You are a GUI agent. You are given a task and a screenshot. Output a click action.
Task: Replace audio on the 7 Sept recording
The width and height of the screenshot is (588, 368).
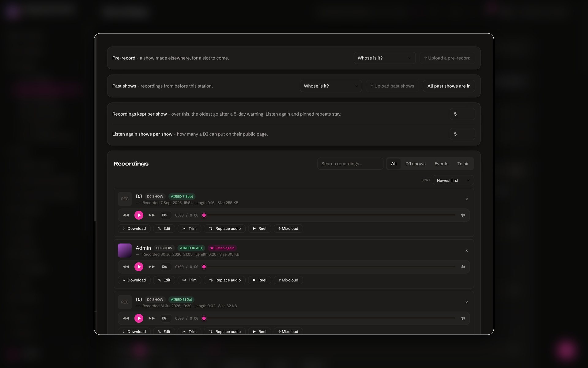point(224,228)
